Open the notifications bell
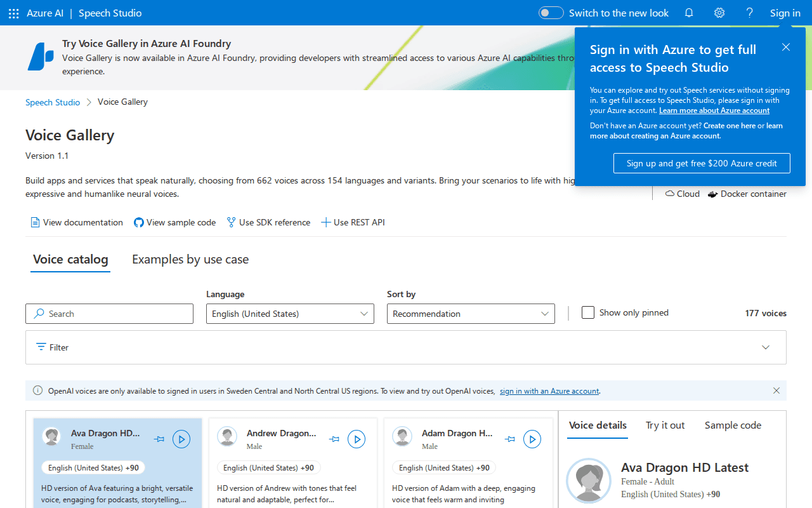Viewport: 812px width, 508px height. point(689,13)
